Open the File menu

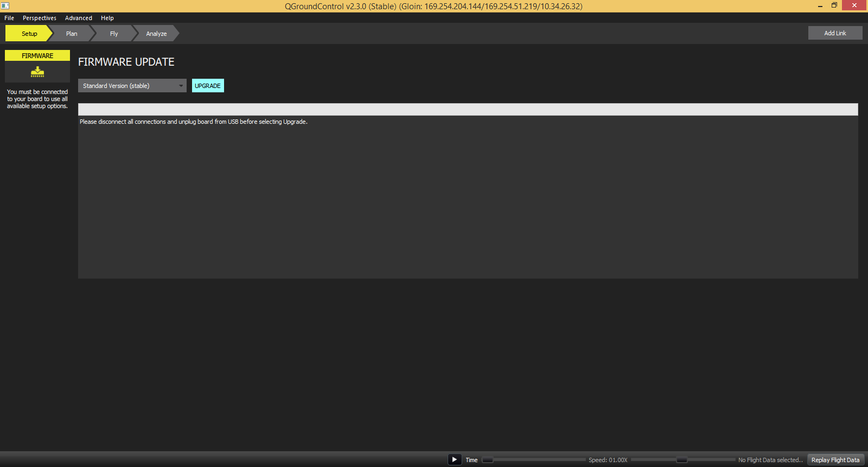pos(9,18)
